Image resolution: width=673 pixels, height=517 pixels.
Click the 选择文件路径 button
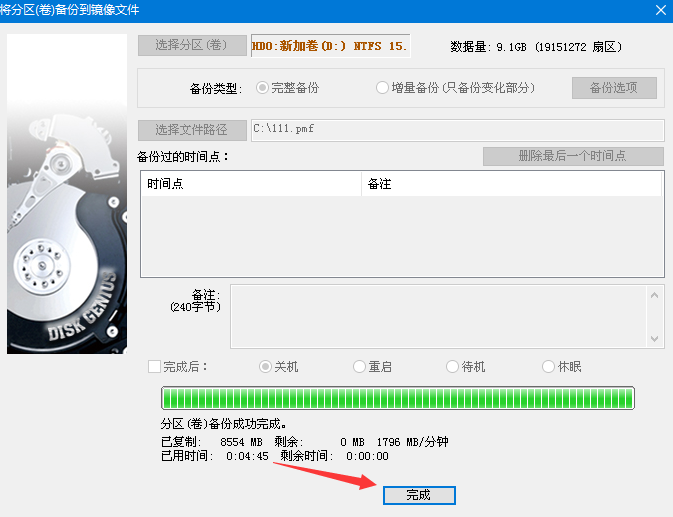pyautogui.click(x=192, y=130)
